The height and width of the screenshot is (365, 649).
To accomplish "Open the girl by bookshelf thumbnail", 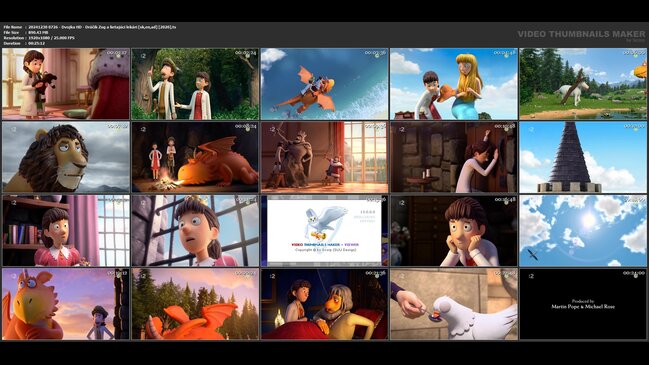I will [x=66, y=231].
